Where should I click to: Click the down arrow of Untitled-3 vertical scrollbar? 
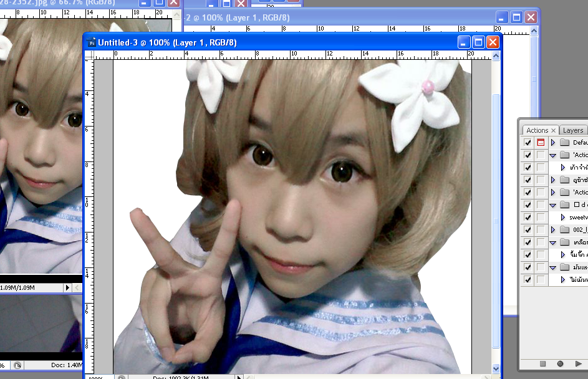496,368
